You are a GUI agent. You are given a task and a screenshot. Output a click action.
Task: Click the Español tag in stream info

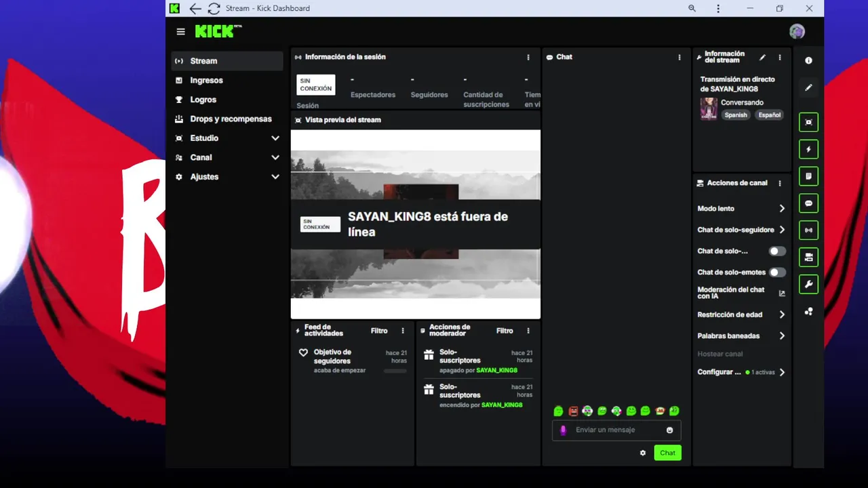coord(769,115)
